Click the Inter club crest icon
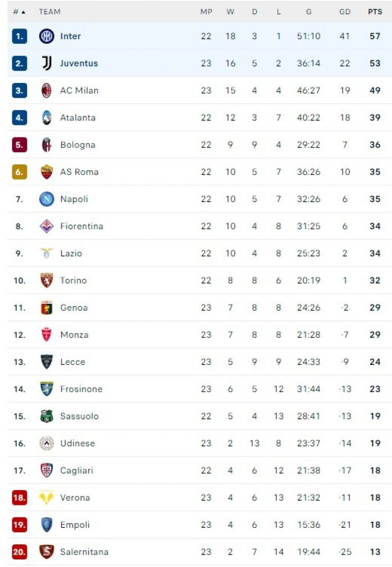Viewport: 392px width, 567px height. (46, 36)
